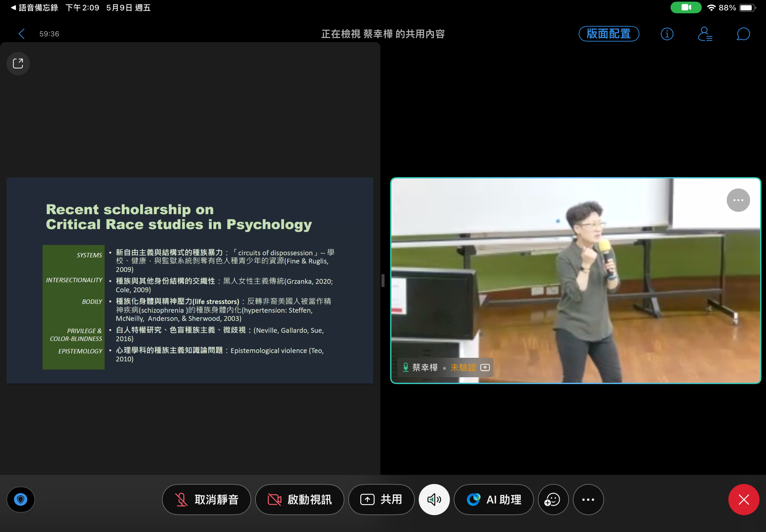Open options menu on video tile
This screenshot has height=532, width=766.
pos(738,200)
